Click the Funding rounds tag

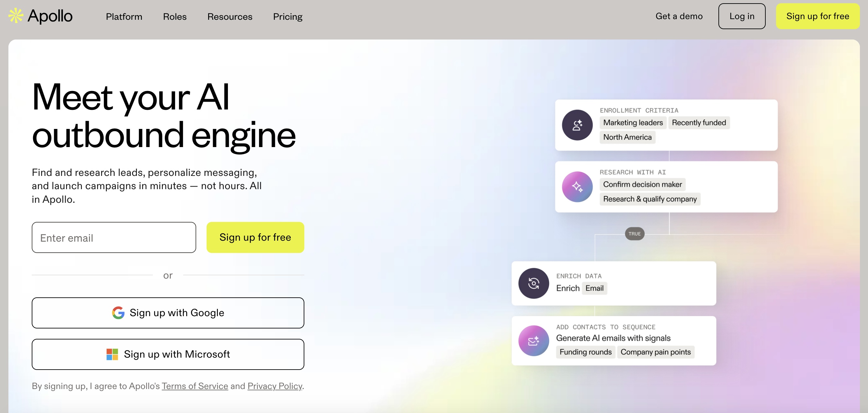585,352
